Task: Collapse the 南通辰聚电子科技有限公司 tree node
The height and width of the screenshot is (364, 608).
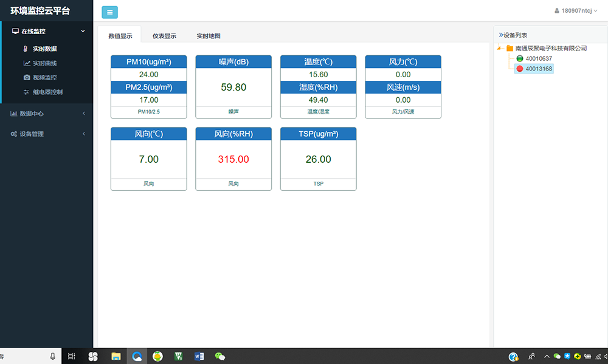Action: [499, 48]
